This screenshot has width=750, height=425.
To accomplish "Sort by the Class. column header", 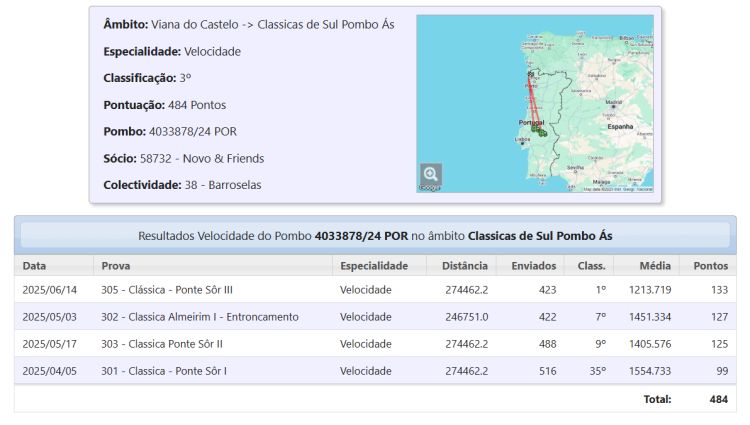I will pos(591,266).
